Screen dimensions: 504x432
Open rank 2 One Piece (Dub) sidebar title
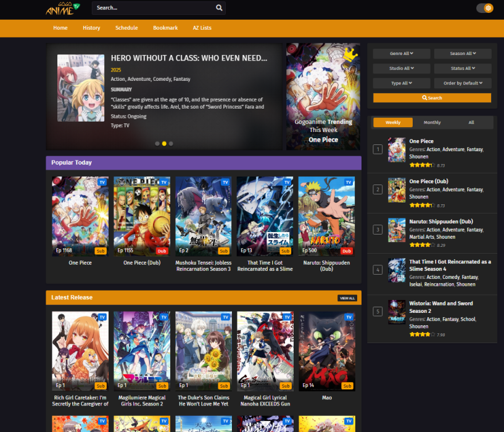pos(429,181)
